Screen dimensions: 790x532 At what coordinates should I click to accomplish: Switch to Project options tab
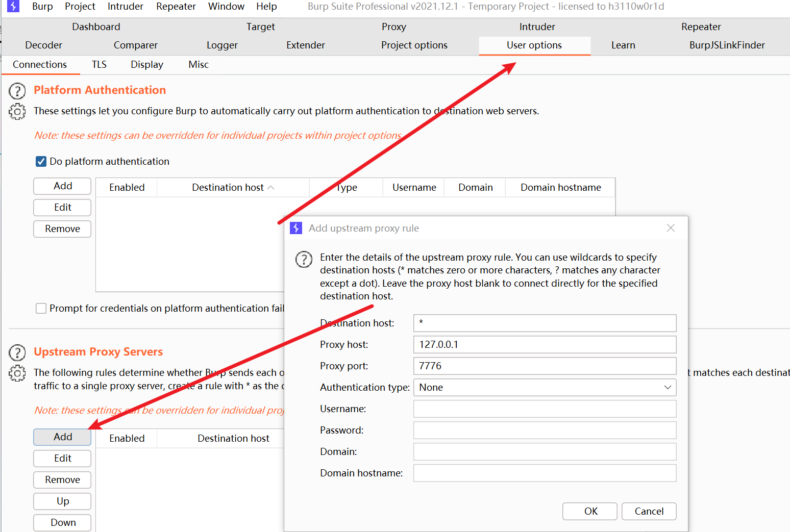click(414, 45)
